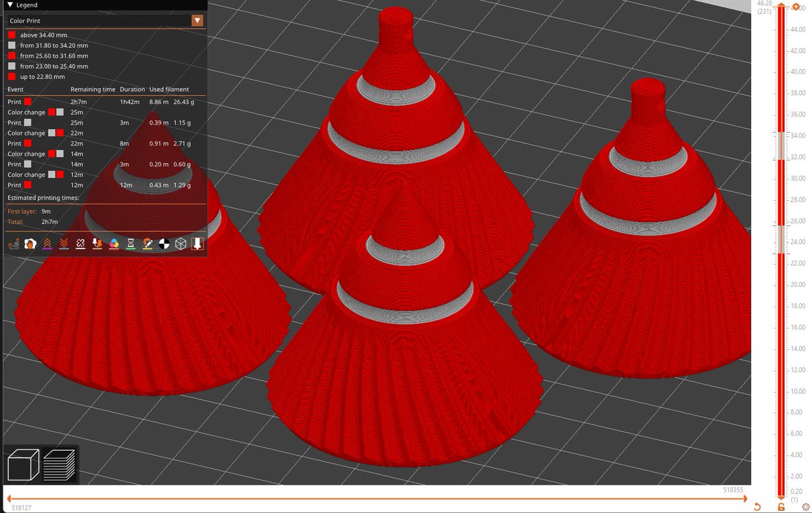Toggle the layer slider lock icon
The image size is (812, 513).
coord(781,507)
